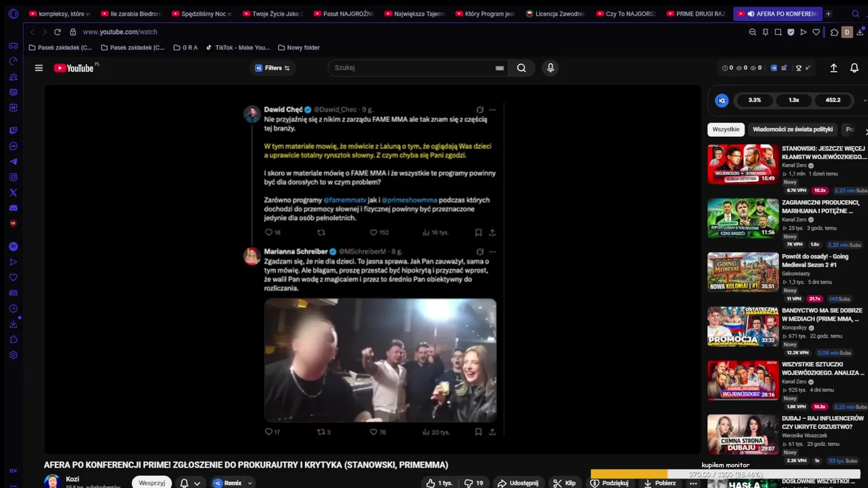Expand the Remix button dropdown
This screenshot has height=488, width=868.
point(250,483)
